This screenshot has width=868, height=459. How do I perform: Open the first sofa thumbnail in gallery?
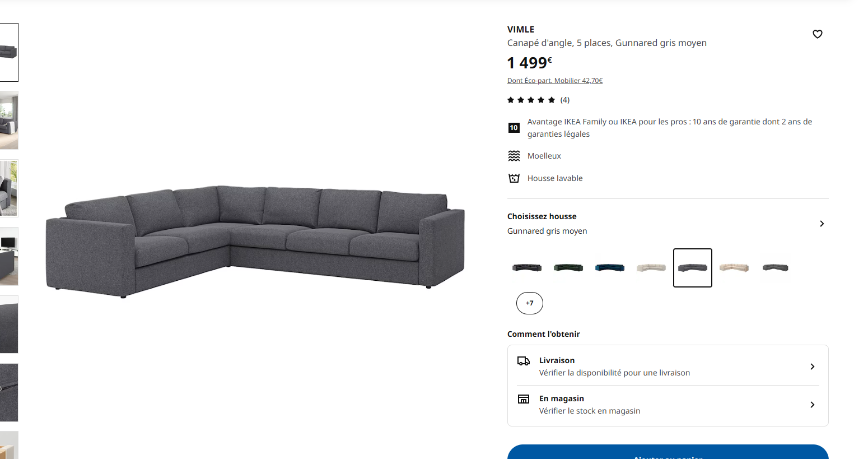9,52
